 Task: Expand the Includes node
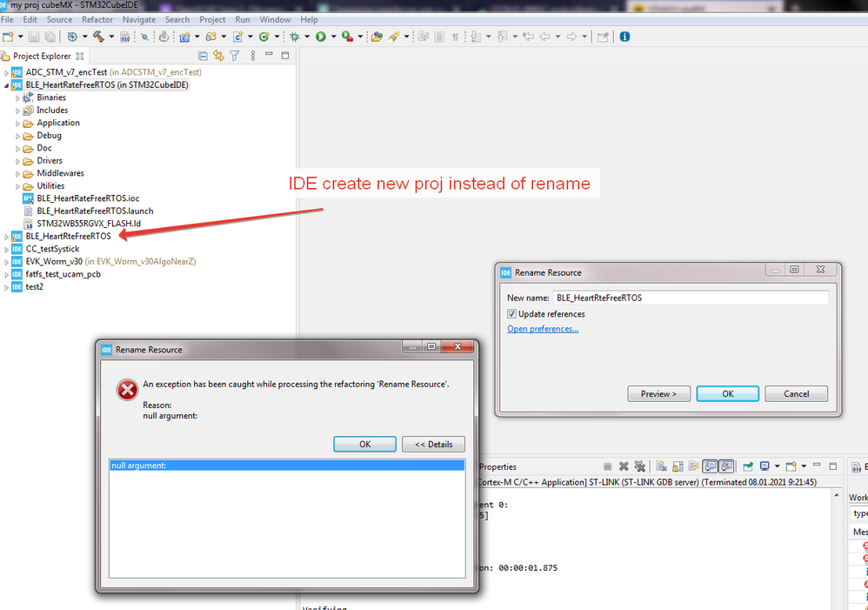[17, 111]
